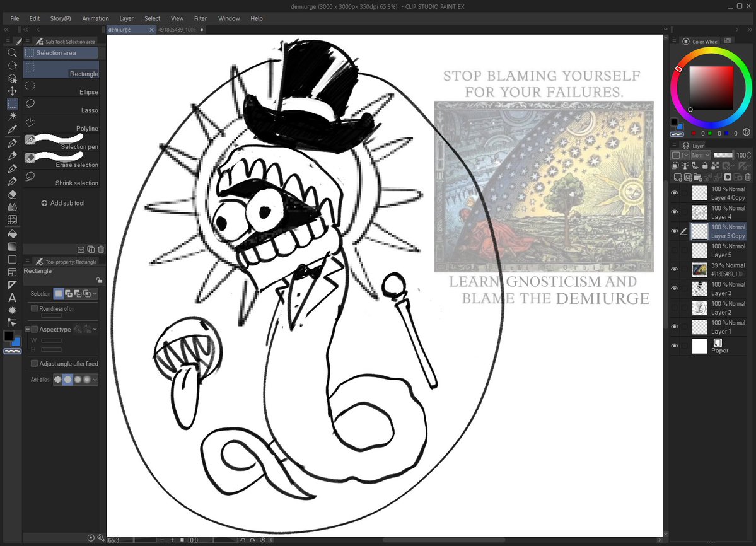Hide Layer 4 Copy with eye icon
Viewport: 756px width, 546px height.
[x=675, y=193]
